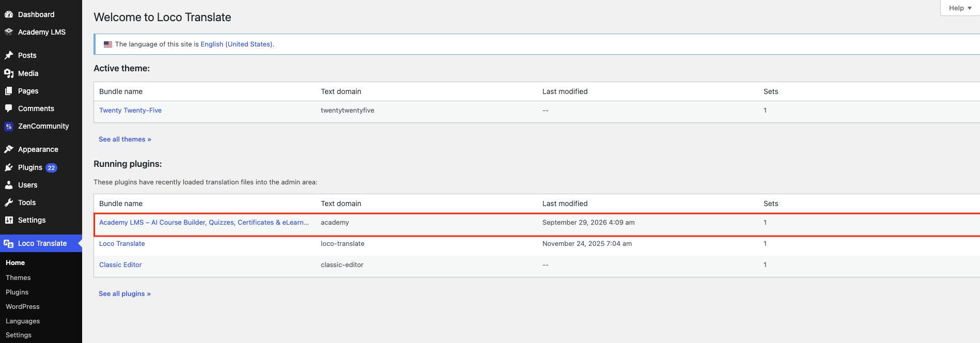Open Themes in Loco Translate submenu
980x343 pixels.
click(x=18, y=278)
